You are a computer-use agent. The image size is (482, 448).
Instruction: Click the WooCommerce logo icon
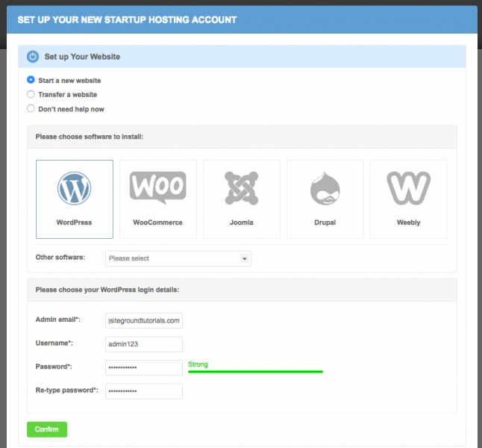(x=157, y=187)
